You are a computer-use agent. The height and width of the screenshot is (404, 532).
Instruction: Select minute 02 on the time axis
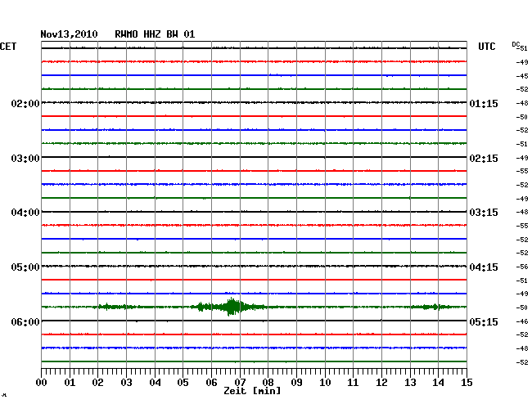point(97,382)
